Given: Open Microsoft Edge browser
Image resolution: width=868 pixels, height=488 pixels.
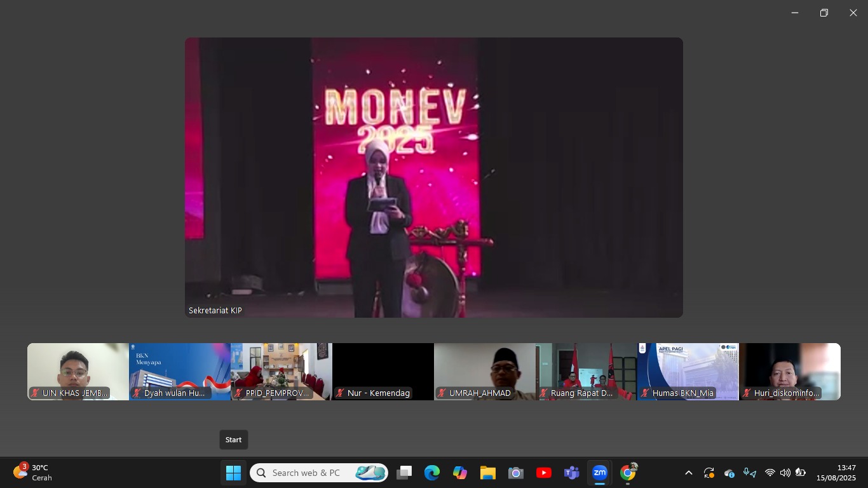Looking at the screenshot, I should coord(432,473).
